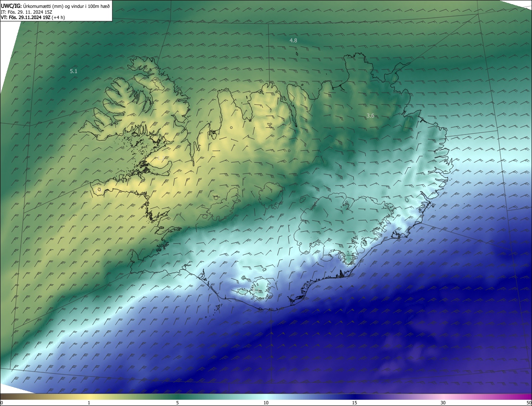Click the 4.8 value label north of Iceland
532x406 pixels.
coord(293,40)
